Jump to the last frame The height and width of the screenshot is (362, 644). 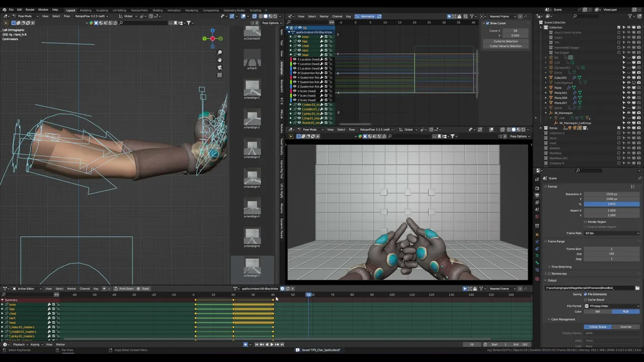point(282,344)
